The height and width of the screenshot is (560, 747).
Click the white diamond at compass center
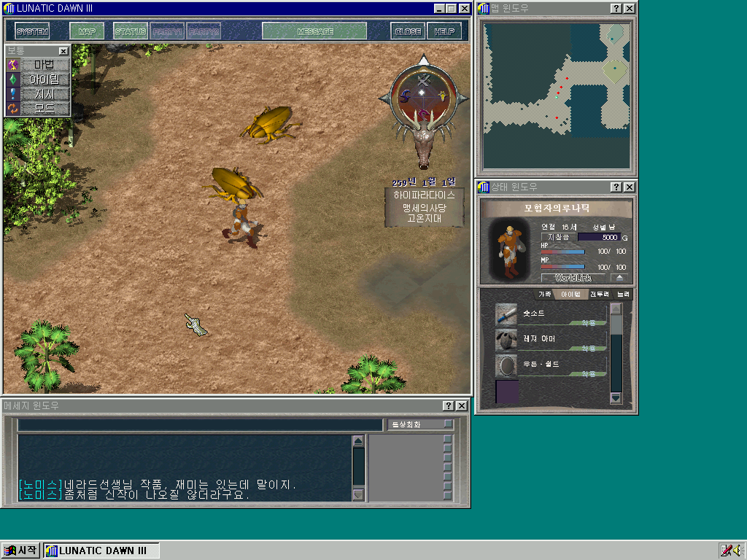click(422, 93)
